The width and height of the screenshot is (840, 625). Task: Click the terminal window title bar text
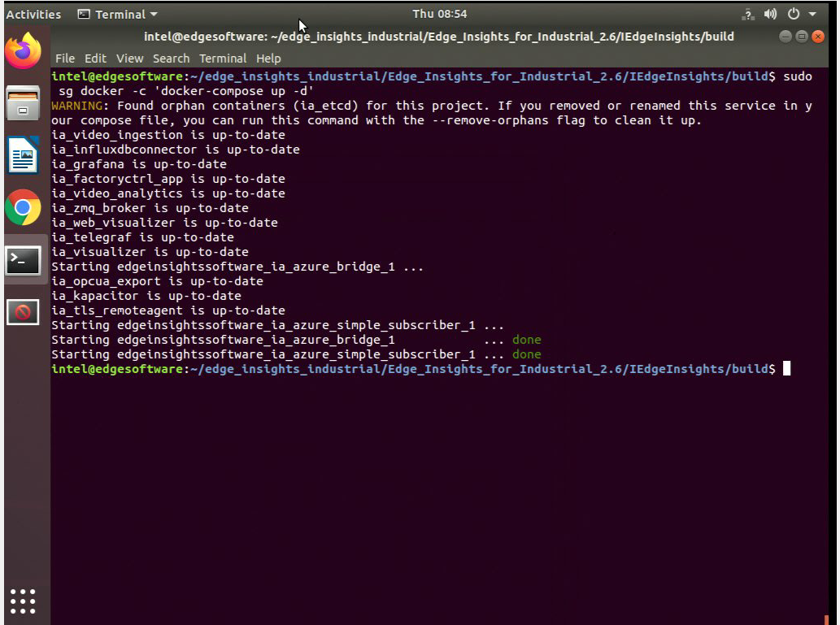tap(439, 37)
